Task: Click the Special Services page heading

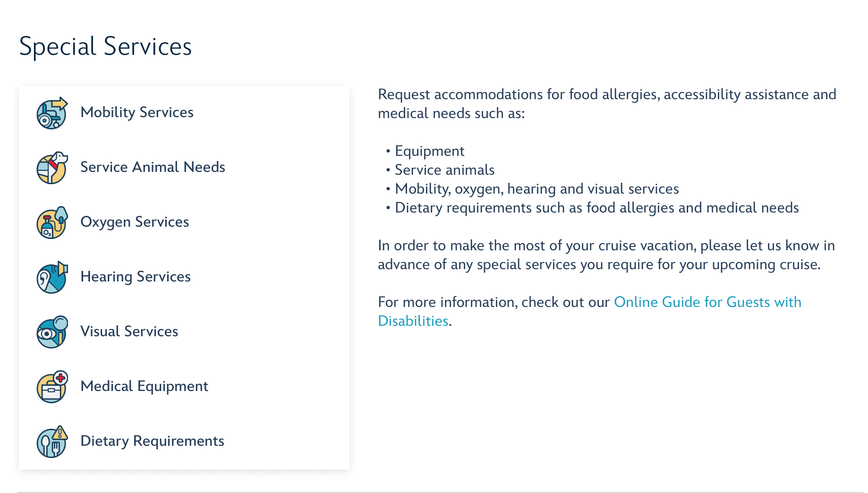Action: pyautogui.click(x=105, y=46)
